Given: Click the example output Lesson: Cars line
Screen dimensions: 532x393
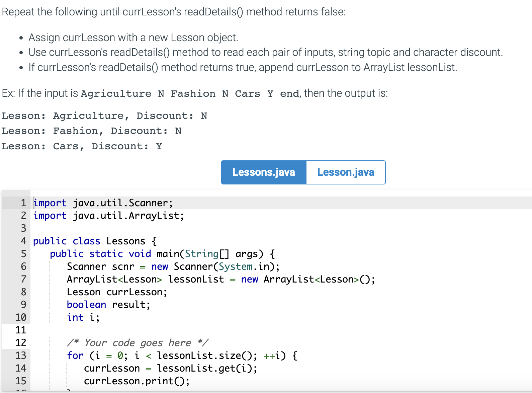Looking at the screenshot, I should click(x=82, y=146).
